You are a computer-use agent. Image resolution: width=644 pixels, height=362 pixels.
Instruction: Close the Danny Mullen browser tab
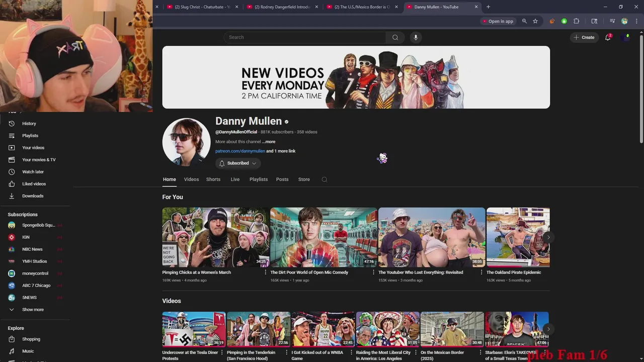click(x=476, y=7)
